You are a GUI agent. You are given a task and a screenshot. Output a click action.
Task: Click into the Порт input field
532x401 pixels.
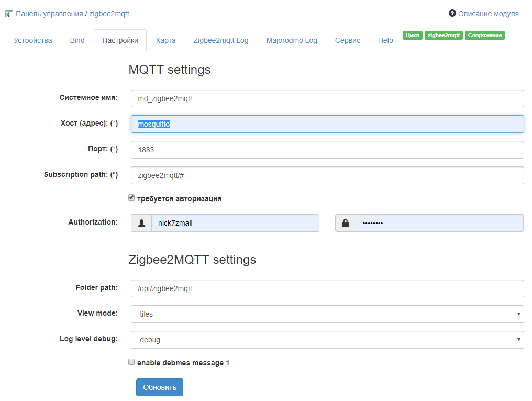click(x=327, y=150)
